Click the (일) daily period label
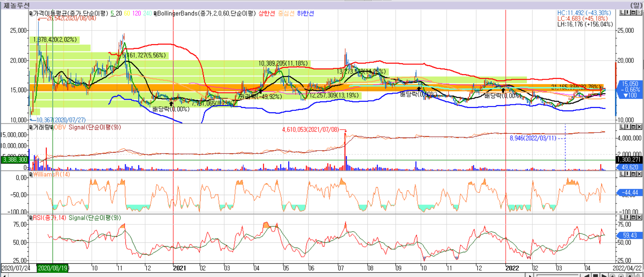644x277 pixels. 636,5
